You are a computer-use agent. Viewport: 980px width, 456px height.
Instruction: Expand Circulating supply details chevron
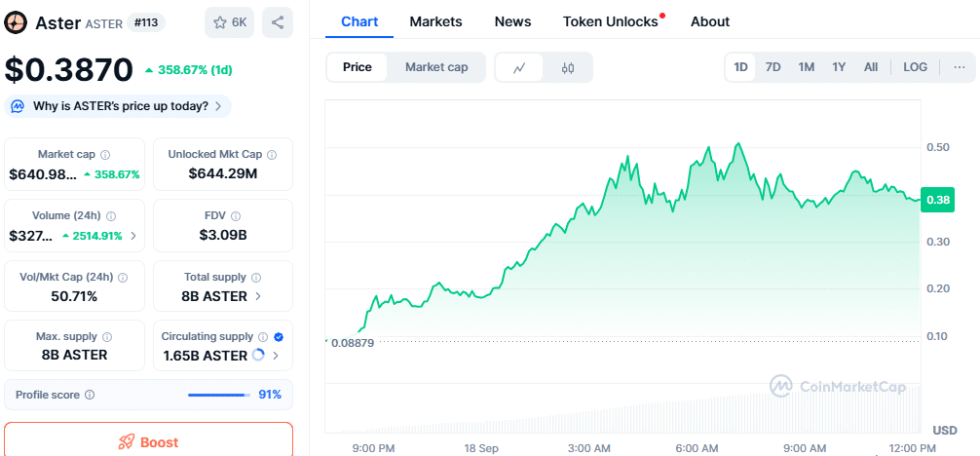click(x=276, y=356)
